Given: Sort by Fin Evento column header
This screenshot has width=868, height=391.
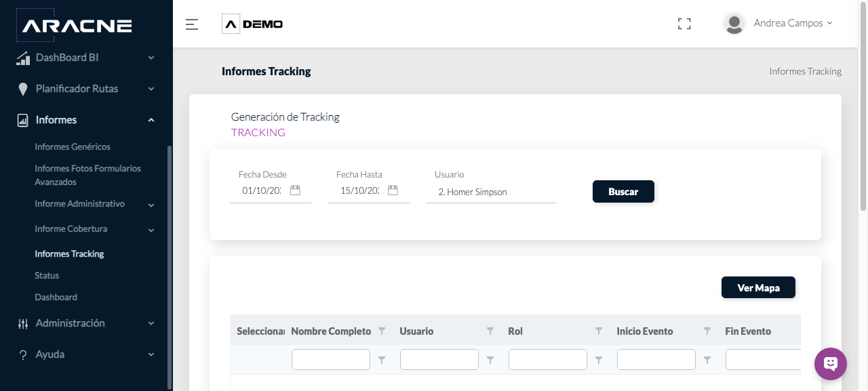Looking at the screenshot, I should (x=748, y=331).
